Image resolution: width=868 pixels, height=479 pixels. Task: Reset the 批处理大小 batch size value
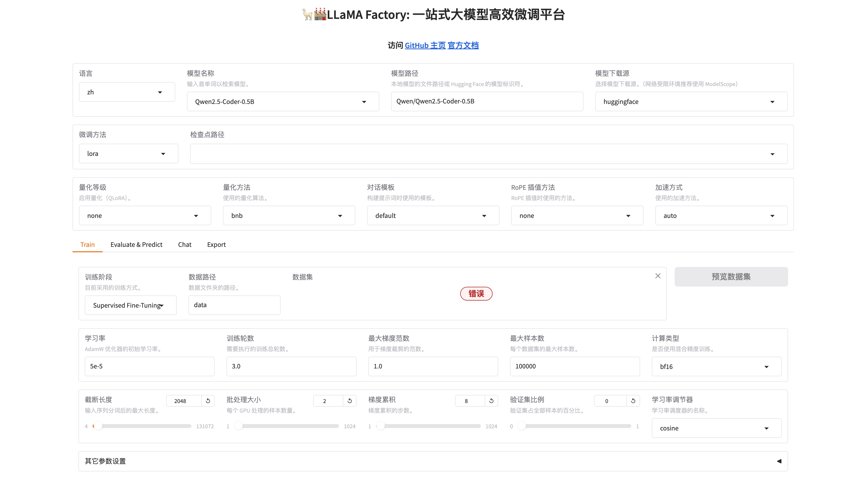click(x=350, y=401)
